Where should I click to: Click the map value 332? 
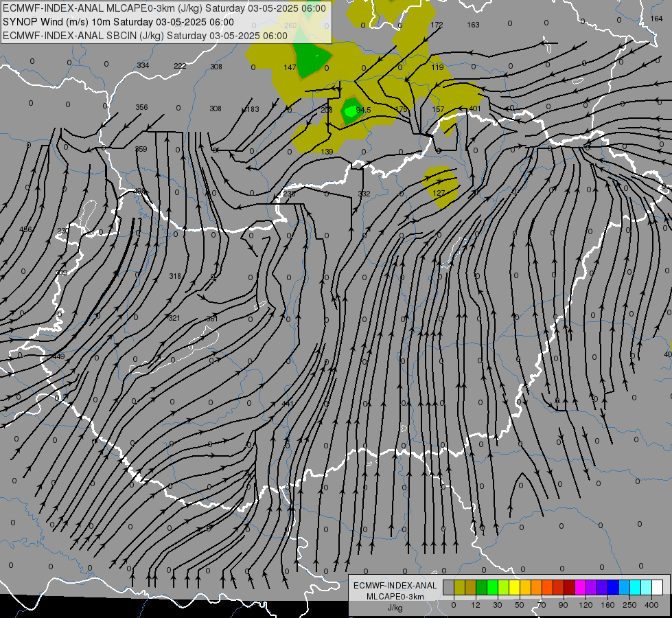point(364,194)
